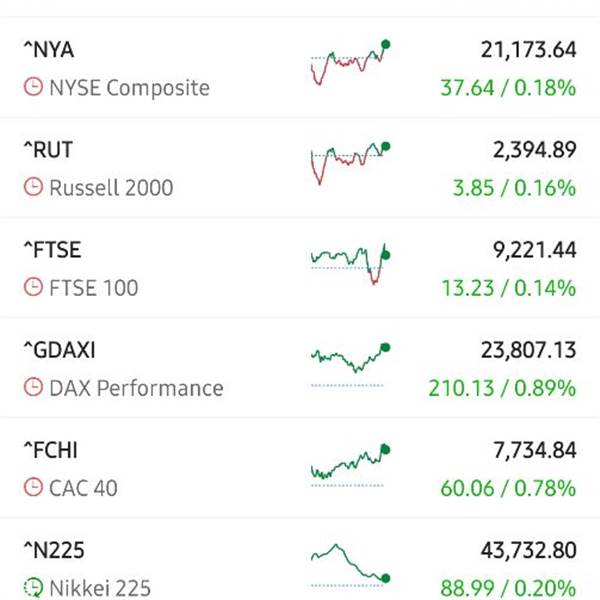Open the ^NYA sparkline chart
The height and width of the screenshot is (600, 600).
[351, 63]
